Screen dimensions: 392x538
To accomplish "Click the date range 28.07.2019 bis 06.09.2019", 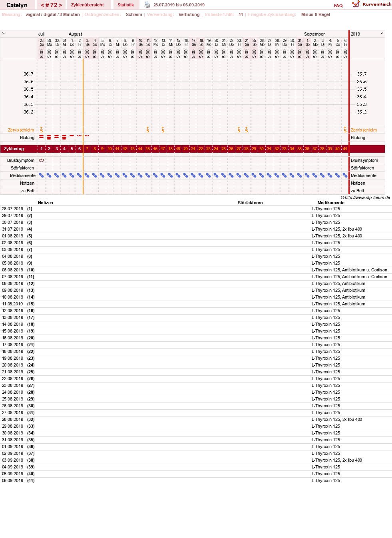I will (x=179, y=5).
